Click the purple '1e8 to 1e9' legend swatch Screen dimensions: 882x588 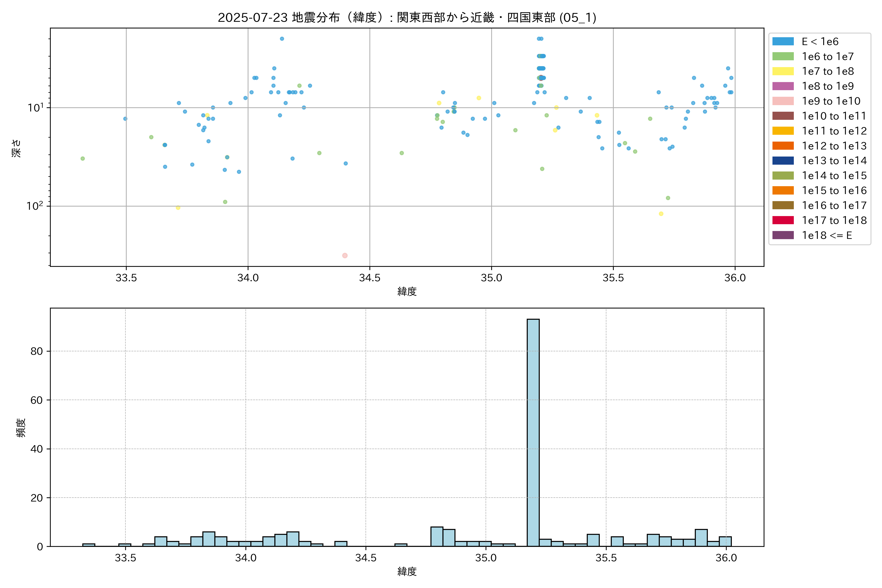pyautogui.click(x=783, y=86)
